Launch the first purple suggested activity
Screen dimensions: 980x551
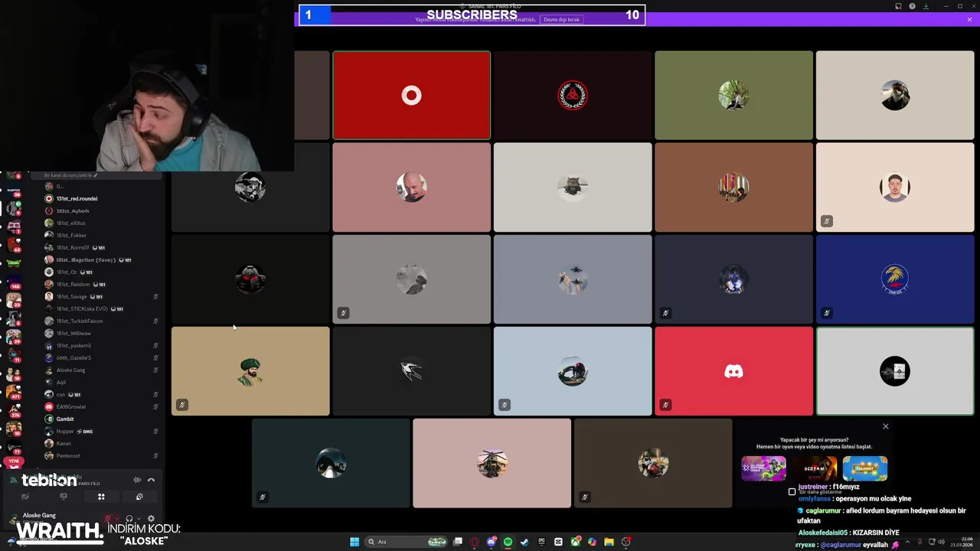coord(763,468)
